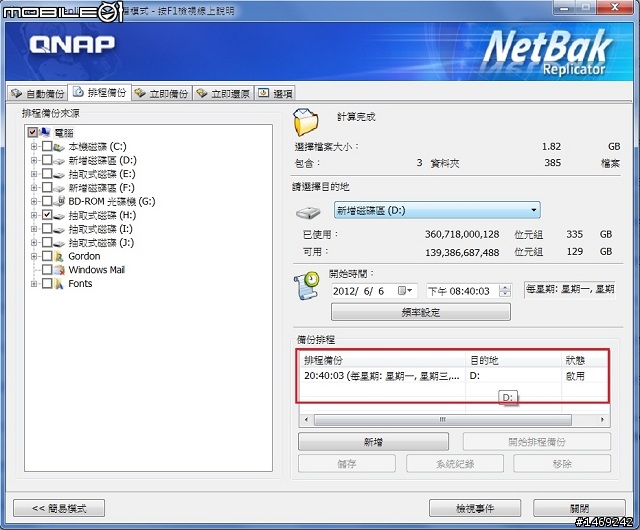
Task: Click the 抽取式磁碟 (H:) drive icon
Action: (59, 216)
